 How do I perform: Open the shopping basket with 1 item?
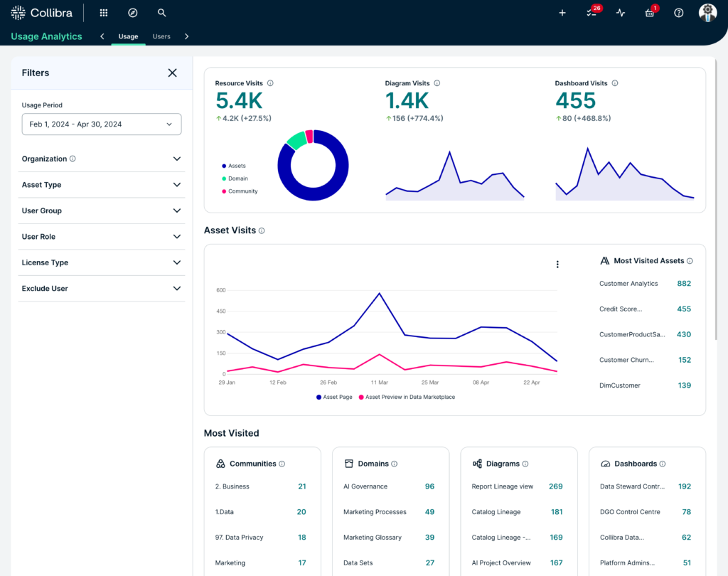648,13
